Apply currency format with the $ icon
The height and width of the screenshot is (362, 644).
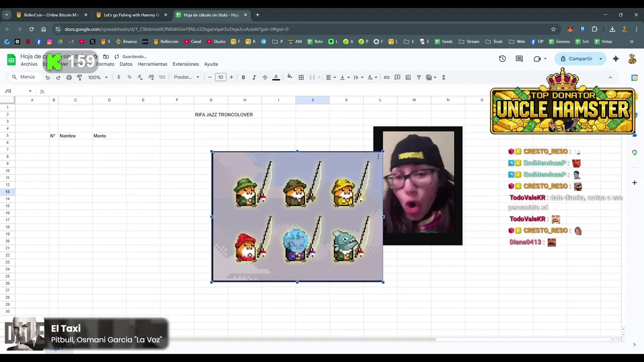[x=119, y=77]
